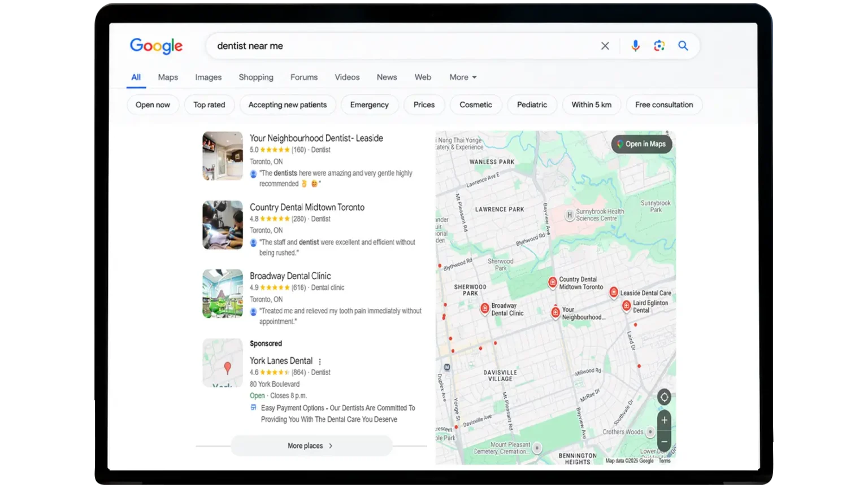Open Google Lens image search
868x488 pixels.
tap(659, 46)
